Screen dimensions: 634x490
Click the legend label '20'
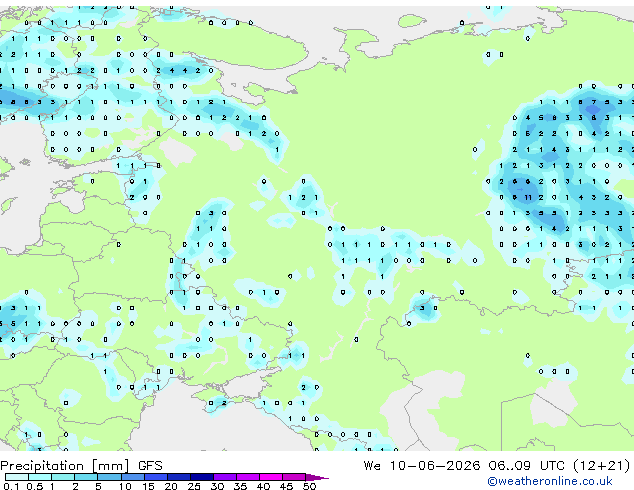click(171, 486)
